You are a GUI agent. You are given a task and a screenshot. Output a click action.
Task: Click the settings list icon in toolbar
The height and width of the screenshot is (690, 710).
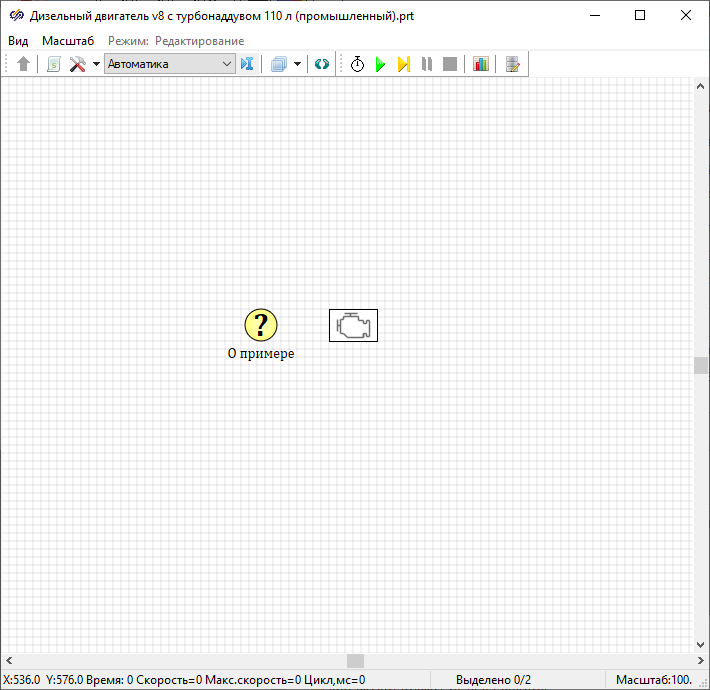click(x=513, y=64)
